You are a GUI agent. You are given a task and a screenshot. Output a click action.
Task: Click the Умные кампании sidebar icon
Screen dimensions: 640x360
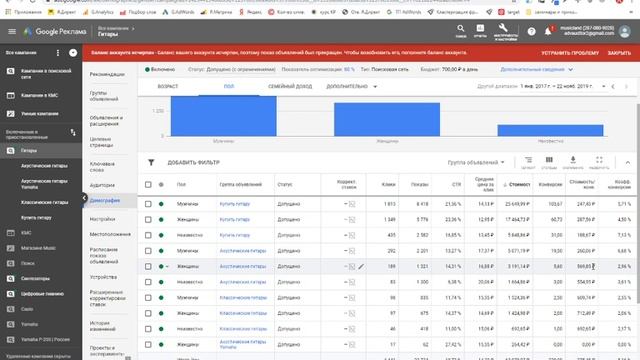coord(11,114)
